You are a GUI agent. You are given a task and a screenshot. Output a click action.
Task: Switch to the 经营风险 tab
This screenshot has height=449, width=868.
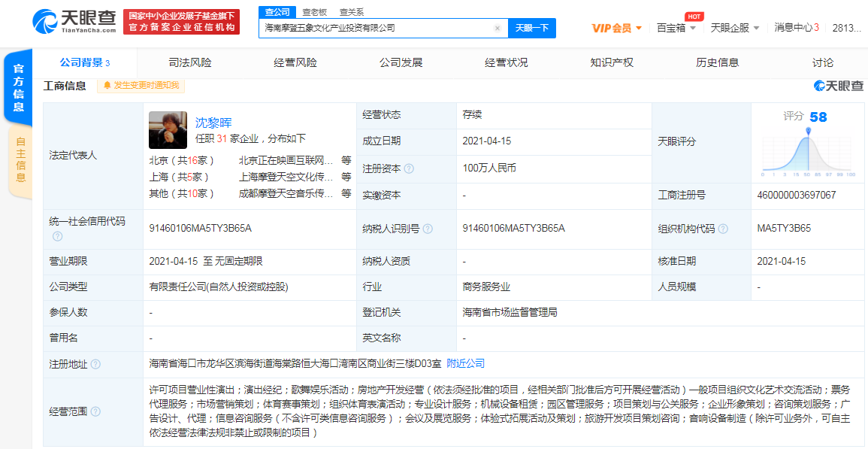point(295,62)
